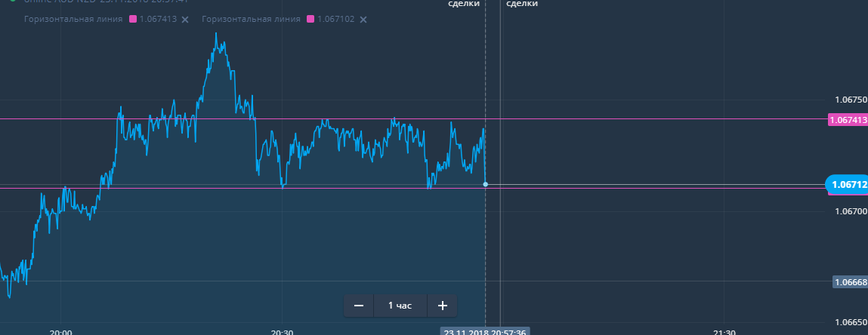Open color swatch for line 1.067102
The image size is (868, 335).
click(x=310, y=19)
